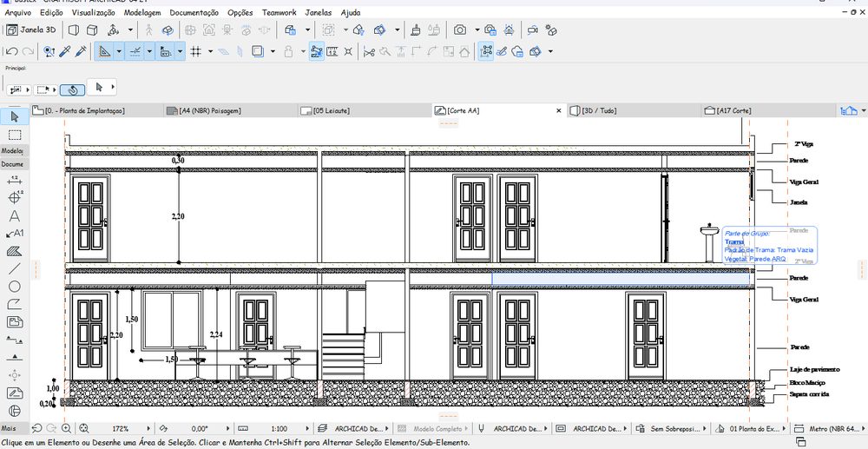868x449 pixels.
Task: Select the Arrow tool in the toolbox
Action: pos(15,117)
